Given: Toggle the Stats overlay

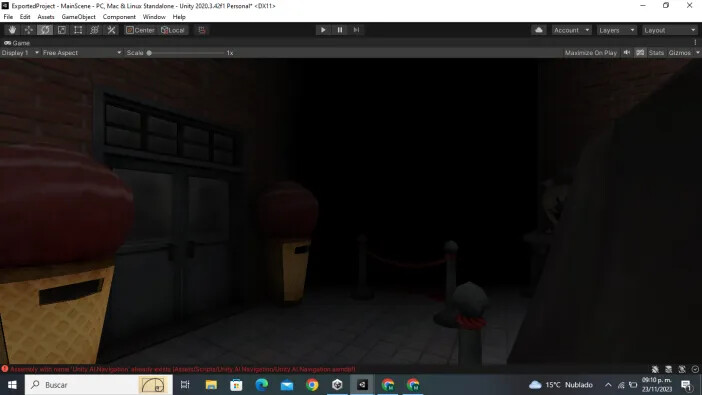Looking at the screenshot, I should 656,53.
